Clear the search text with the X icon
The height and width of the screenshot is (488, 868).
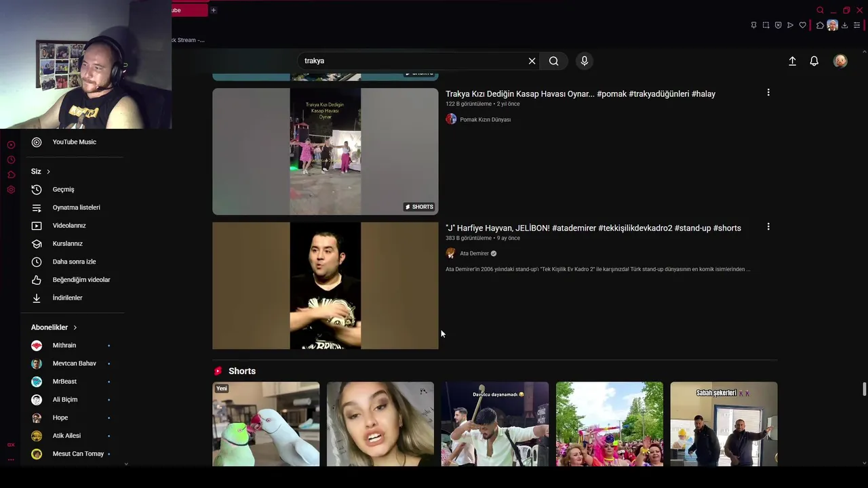[532, 61]
